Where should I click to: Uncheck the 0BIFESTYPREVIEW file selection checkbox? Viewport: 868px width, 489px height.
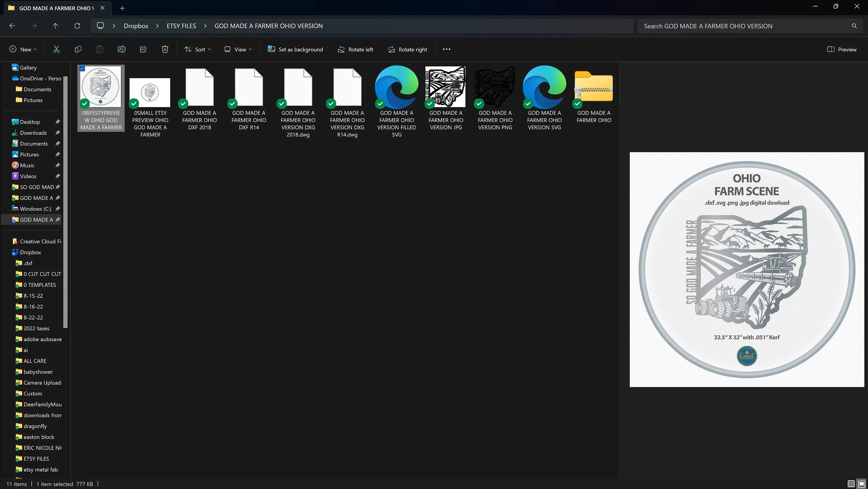pos(82,68)
